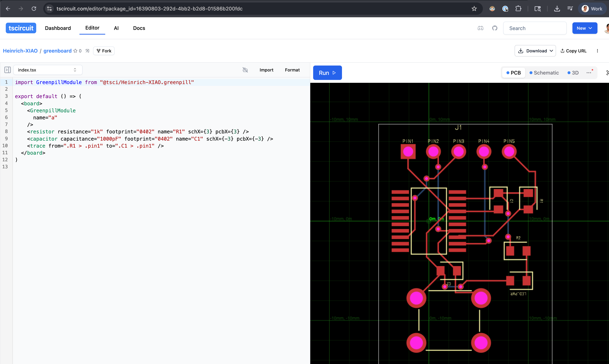Open the New dropdown menu
Image resolution: width=609 pixels, height=364 pixels.
tap(584, 28)
